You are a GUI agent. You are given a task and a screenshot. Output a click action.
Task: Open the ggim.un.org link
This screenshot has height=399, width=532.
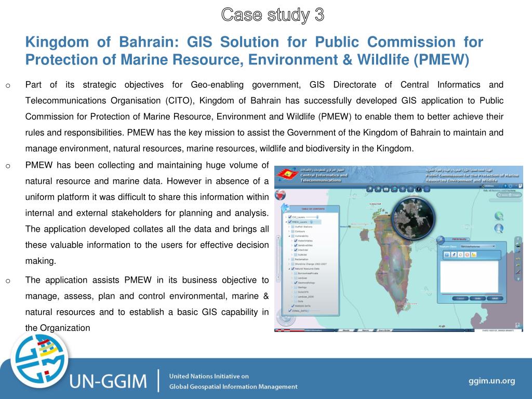point(491,381)
